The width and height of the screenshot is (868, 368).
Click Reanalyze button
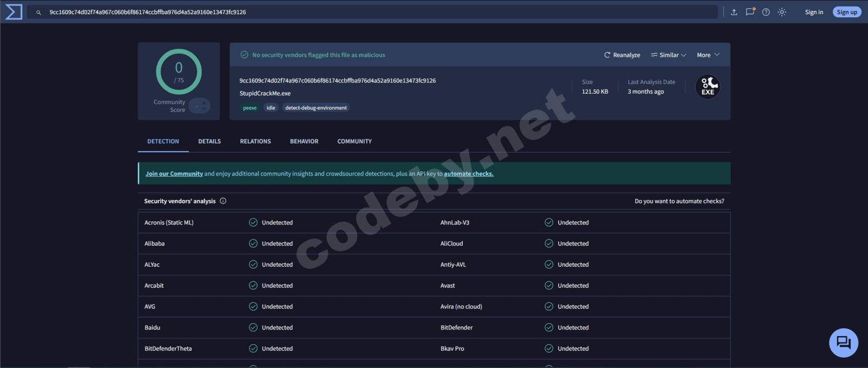pos(622,55)
